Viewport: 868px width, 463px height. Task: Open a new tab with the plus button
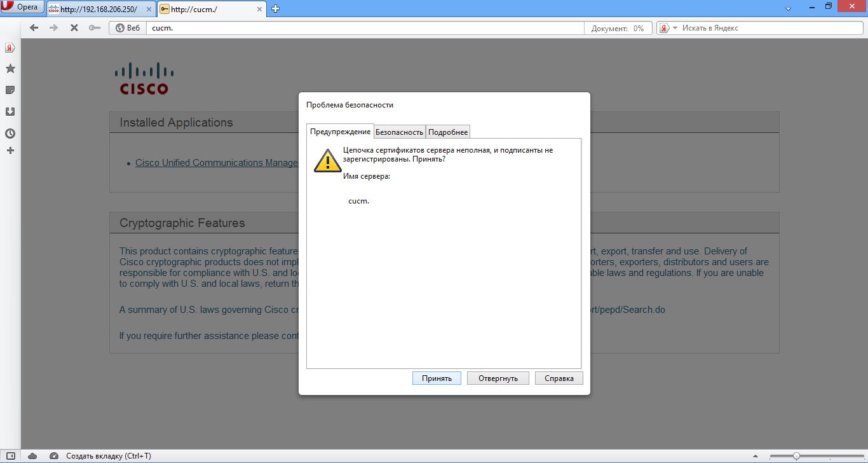tap(276, 9)
